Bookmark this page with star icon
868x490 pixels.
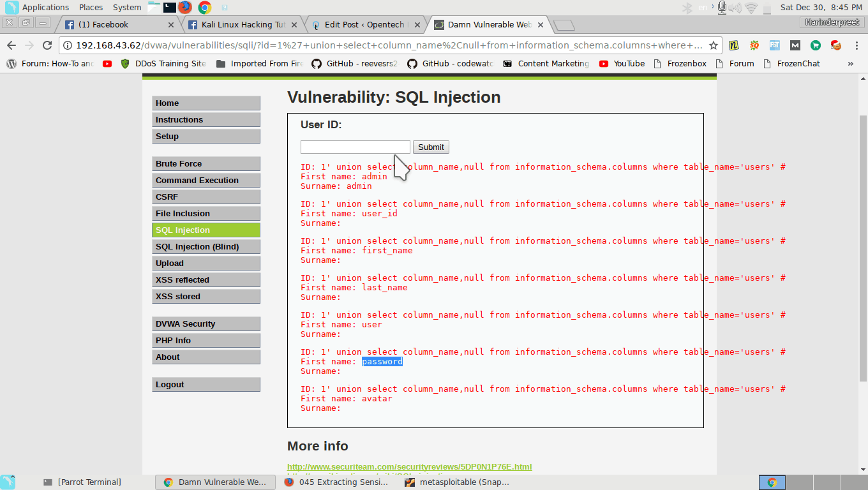click(714, 45)
